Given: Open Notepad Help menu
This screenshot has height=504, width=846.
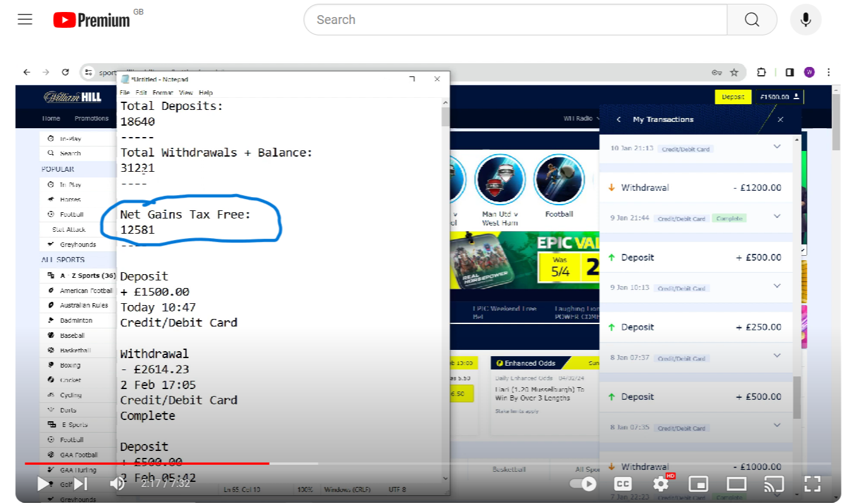Looking at the screenshot, I should (206, 92).
